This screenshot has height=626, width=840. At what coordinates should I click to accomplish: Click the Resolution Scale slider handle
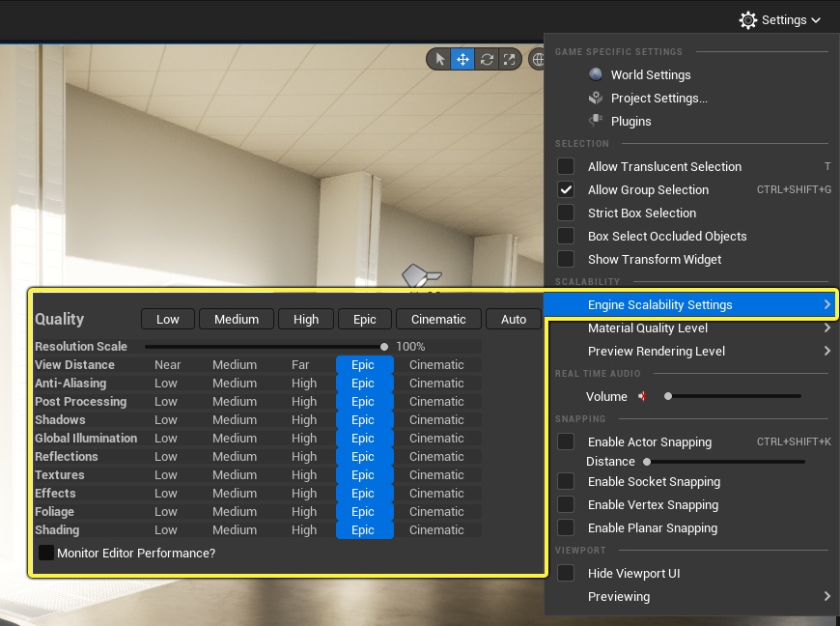(x=384, y=346)
